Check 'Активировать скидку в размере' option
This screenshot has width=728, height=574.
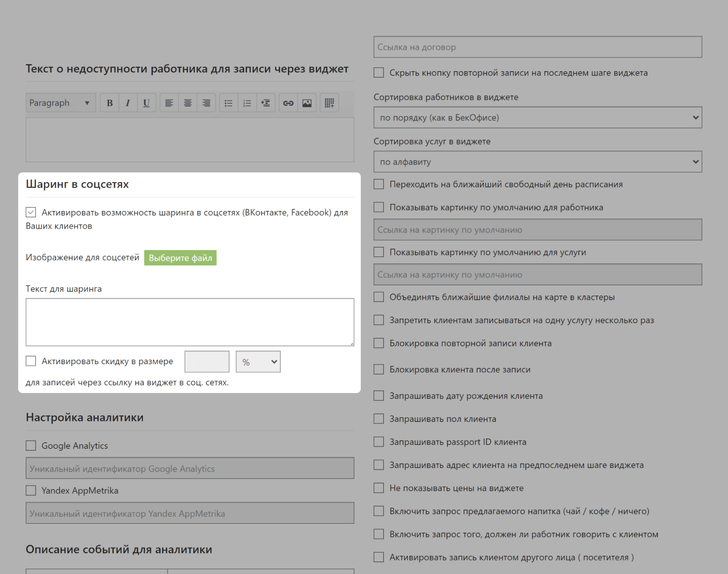tap(31, 361)
